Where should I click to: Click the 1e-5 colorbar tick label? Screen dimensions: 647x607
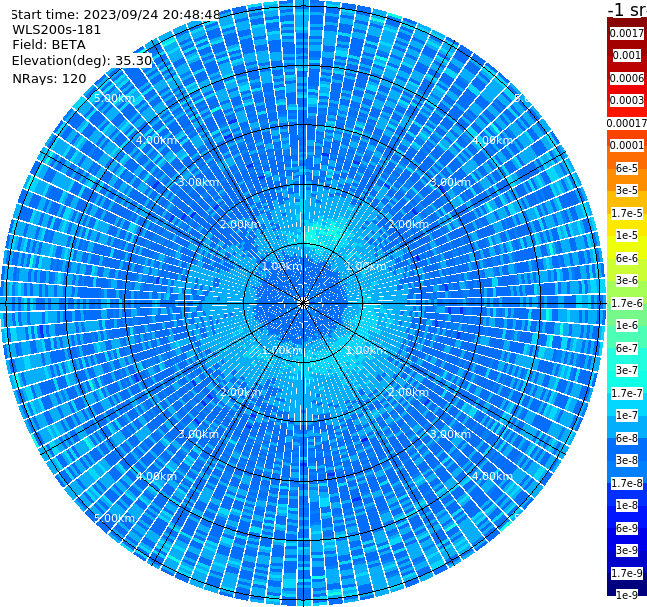tap(627, 235)
